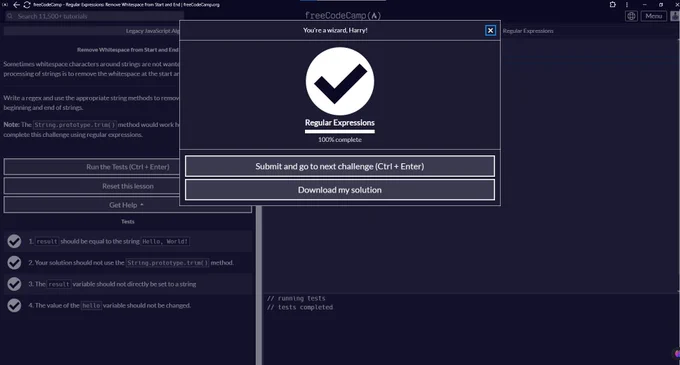Viewport: 680px width, 365px height.
Task: Open the Regular Expressions course link in the dialog
Action: [x=340, y=123]
